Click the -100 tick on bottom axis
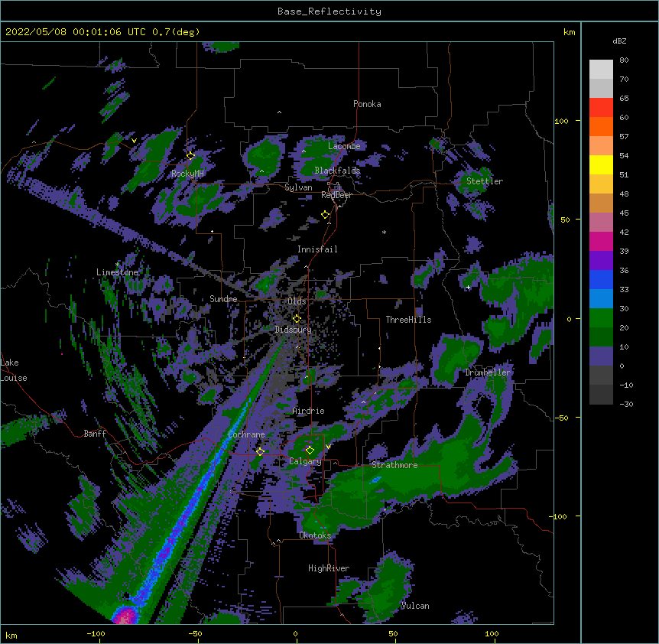The image size is (659, 644). 96,633
